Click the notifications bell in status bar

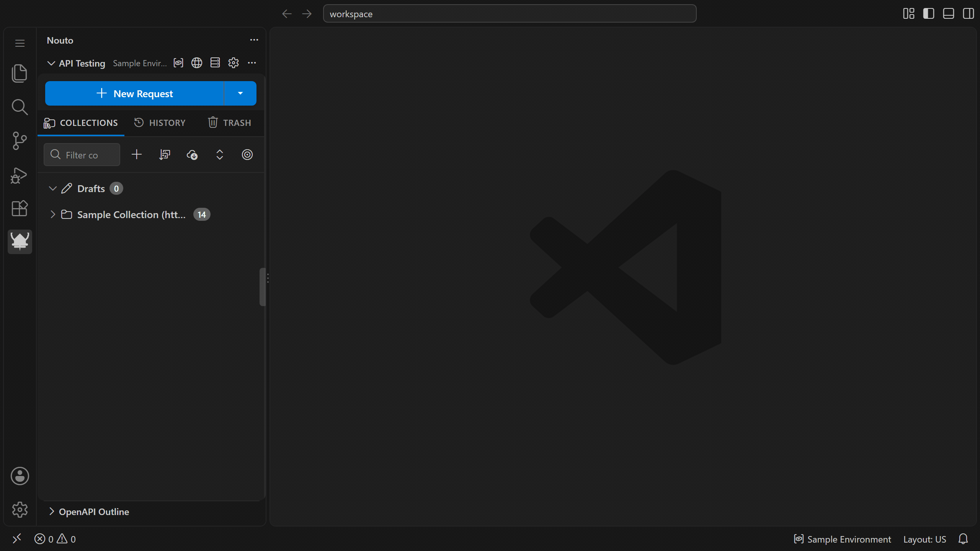pyautogui.click(x=963, y=539)
